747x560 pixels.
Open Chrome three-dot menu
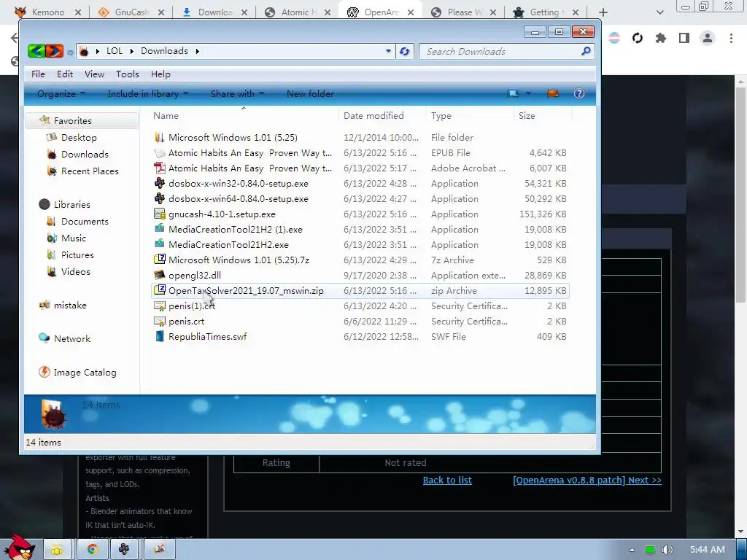tap(731, 38)
